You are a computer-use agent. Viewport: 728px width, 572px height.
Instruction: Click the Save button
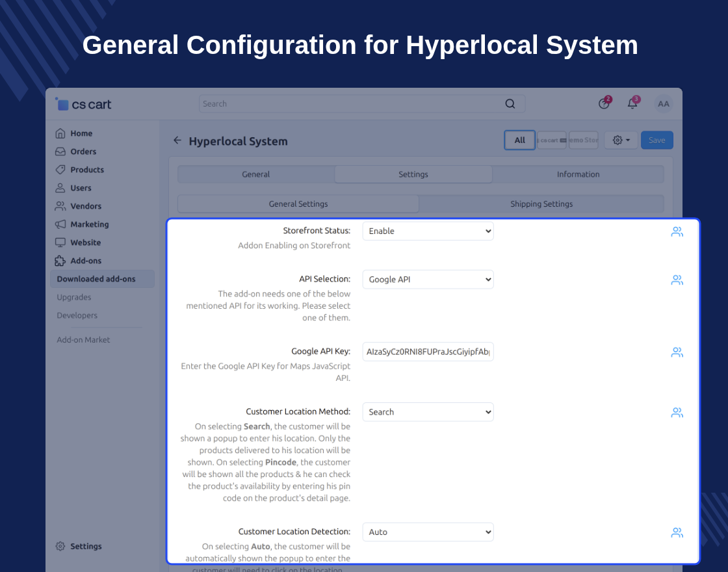pyautogui.click(x=657, y=140)
